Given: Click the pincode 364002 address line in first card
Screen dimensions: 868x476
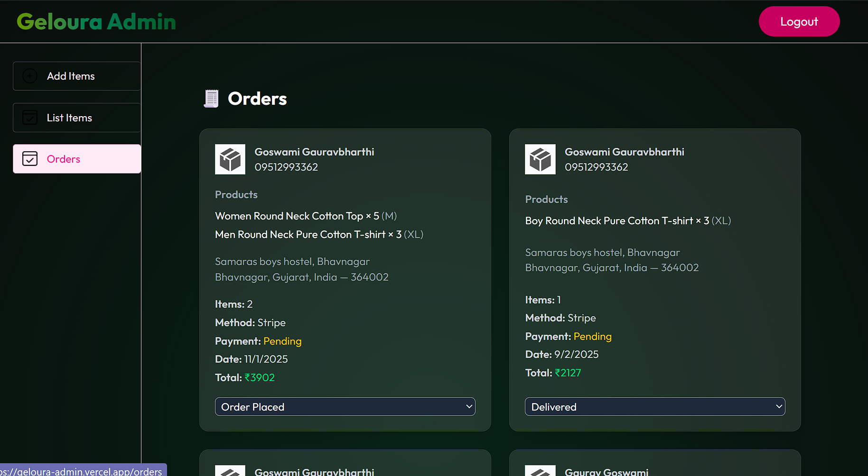Looking at the screenshot, I should point(302,277).
